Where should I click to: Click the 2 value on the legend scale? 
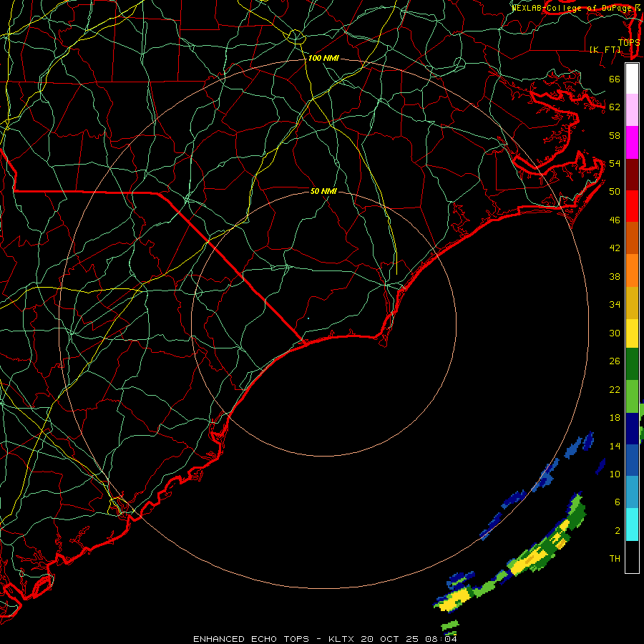[x=618, y=531]
